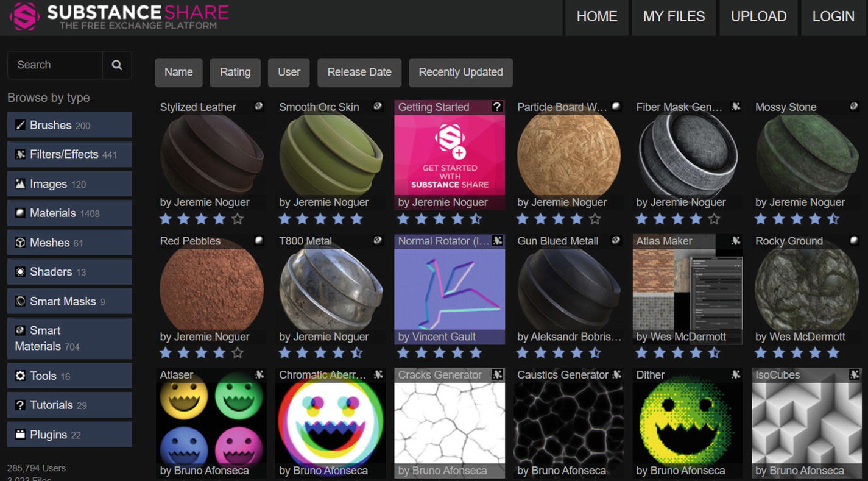Click the Atlas Maker title
This screenshot has width=868, height=481.
tap(664, 241)
